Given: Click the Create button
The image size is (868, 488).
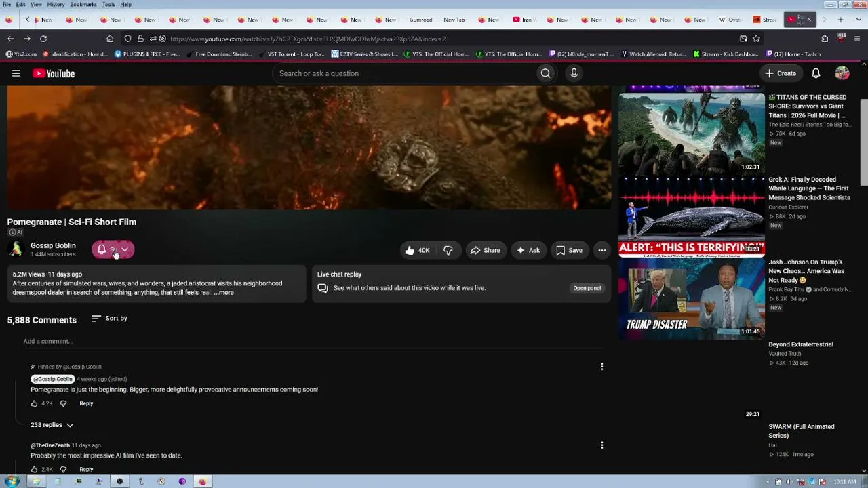Looking at the screenshot, I should tap(781, 73).
